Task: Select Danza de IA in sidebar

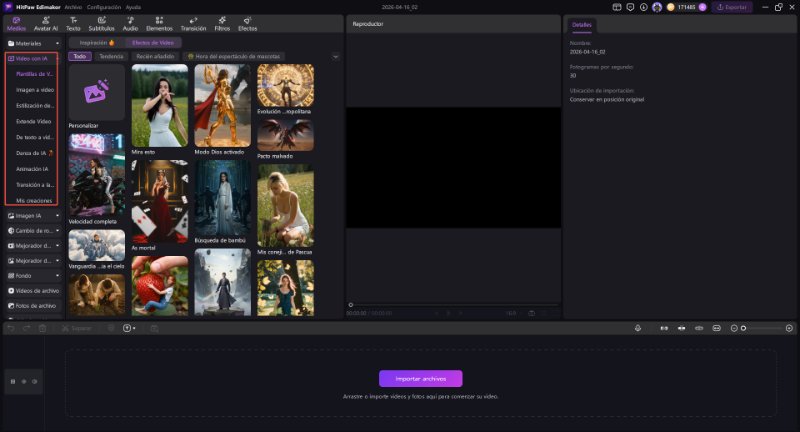Action: tap(34, 153)
